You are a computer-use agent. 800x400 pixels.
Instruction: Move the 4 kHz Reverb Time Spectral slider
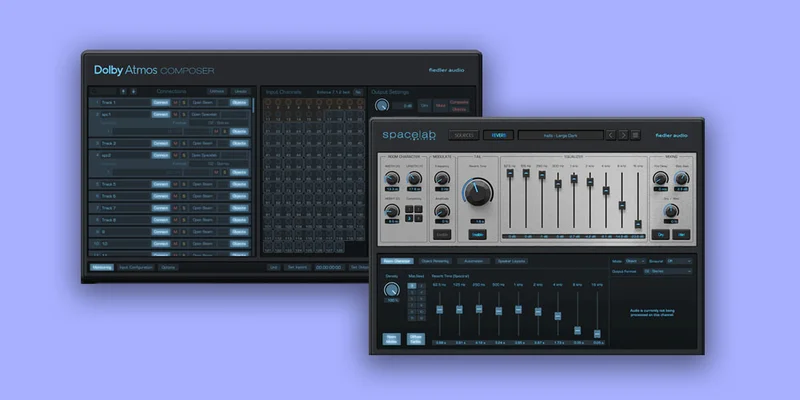(558, 316)
